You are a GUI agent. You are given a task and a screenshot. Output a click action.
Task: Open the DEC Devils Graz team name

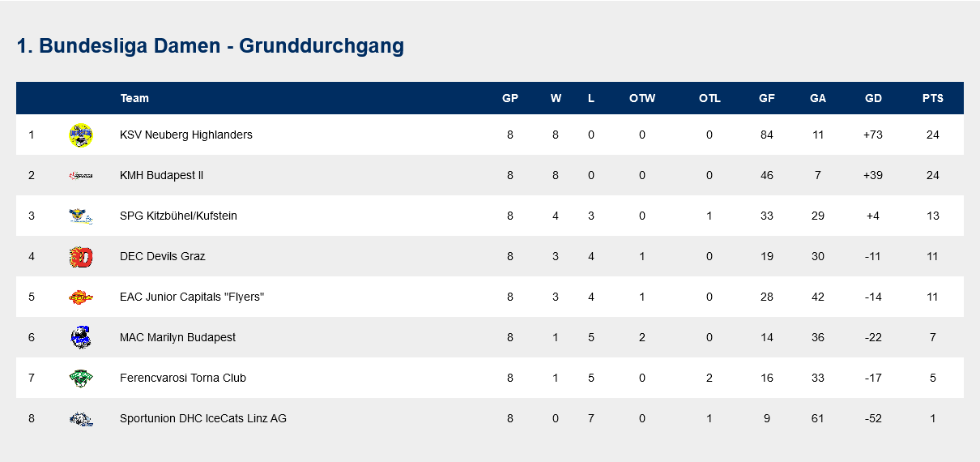[162, 256]
